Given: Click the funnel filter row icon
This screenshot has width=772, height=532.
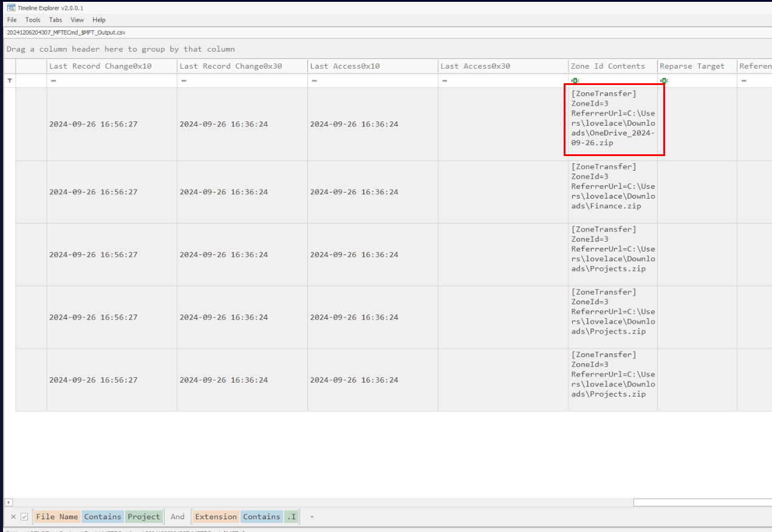Looking at the screenshot, I should click(x=9, y=81).
